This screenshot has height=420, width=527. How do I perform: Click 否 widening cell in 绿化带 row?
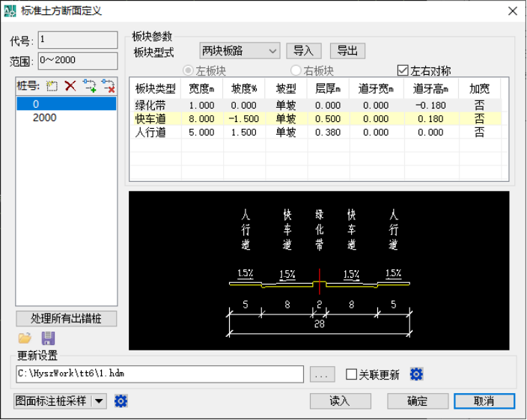(480, 106)
